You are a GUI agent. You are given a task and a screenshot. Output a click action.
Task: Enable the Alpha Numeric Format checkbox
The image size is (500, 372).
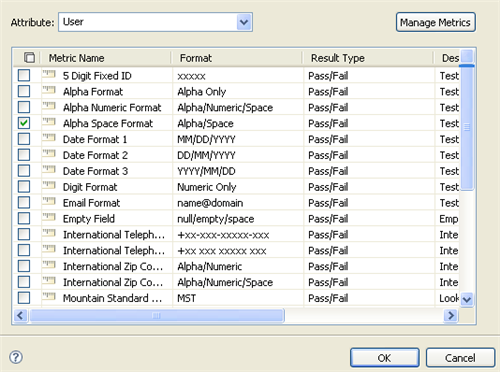pyautogui.click(x=24, y=107)
